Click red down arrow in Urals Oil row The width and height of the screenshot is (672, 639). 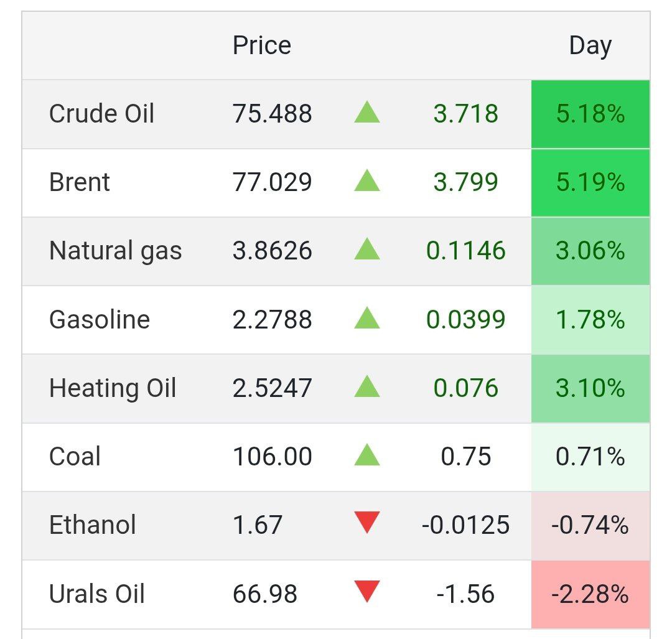pos(366,592)
